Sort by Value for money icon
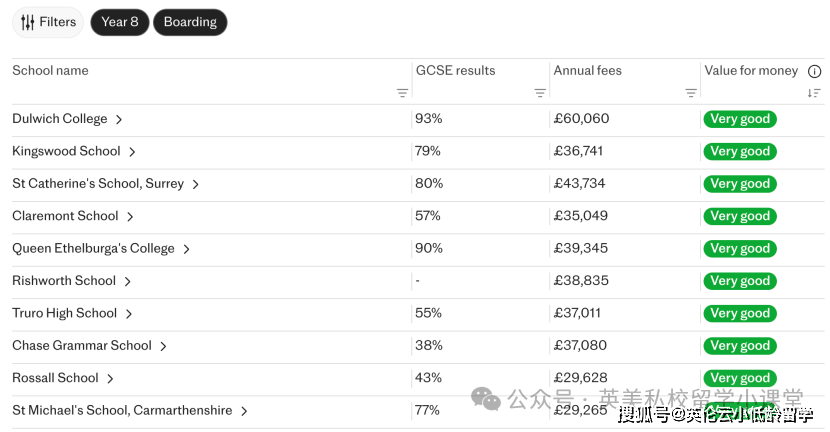Image resolution: width=830 pixels, height=432 pixels. point(814,93)
